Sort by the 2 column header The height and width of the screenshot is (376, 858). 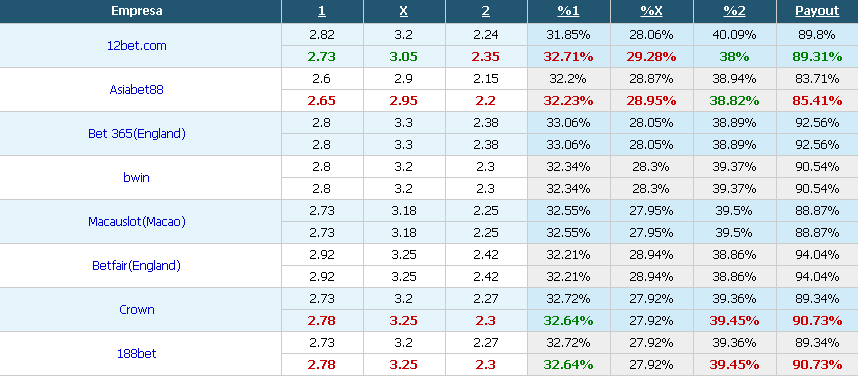tap(486, 11)
